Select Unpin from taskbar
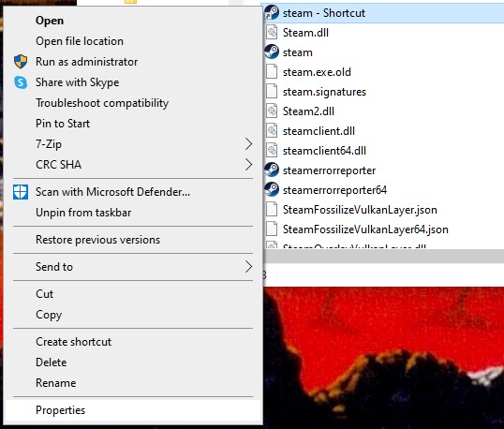Viewport: 504px width, 429px height. click(133, 213)
